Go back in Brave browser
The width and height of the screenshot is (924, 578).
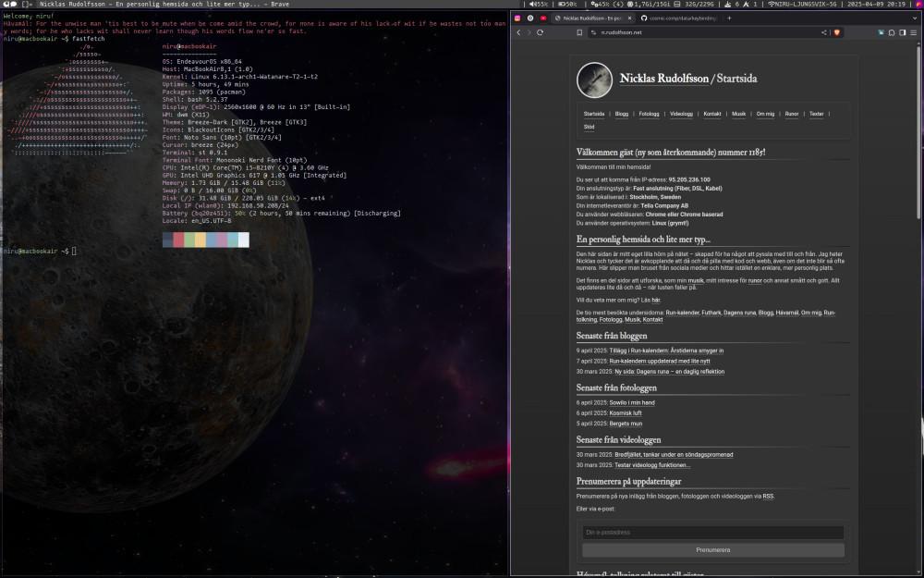click(518, 32)
